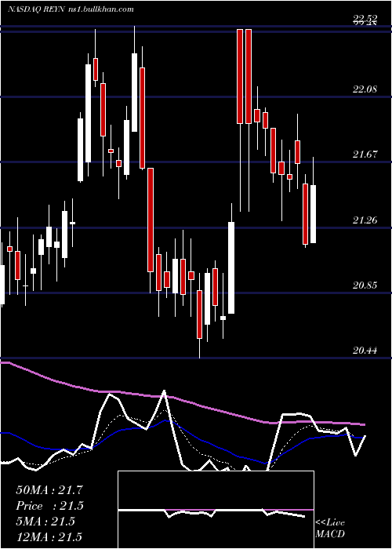Click the 22.08 price axis label
Viewport: 392px width, 549px height.
(365, 89)
